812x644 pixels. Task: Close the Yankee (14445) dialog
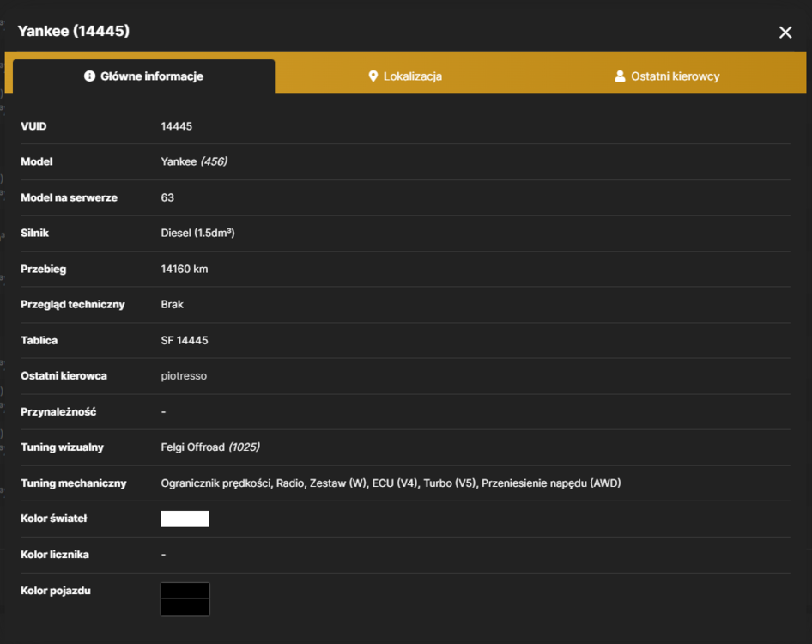pyautogui.click(x=785, y=33)
